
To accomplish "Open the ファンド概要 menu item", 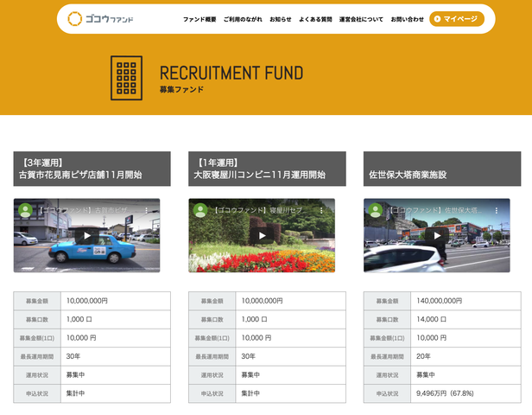I will (x=199, y=19).
